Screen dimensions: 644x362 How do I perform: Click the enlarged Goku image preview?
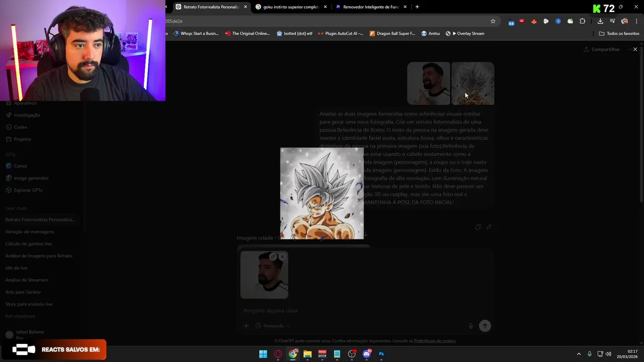point(322,194)
